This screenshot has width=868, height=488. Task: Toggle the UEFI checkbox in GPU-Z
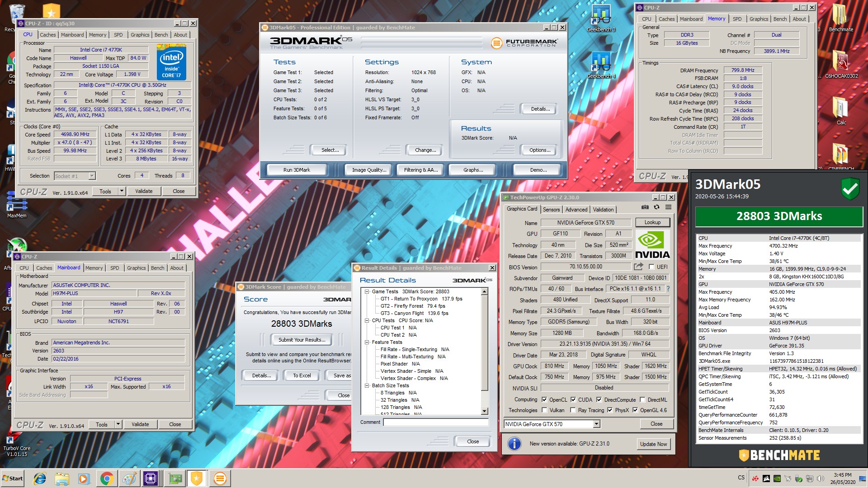(x=651, y=267)
